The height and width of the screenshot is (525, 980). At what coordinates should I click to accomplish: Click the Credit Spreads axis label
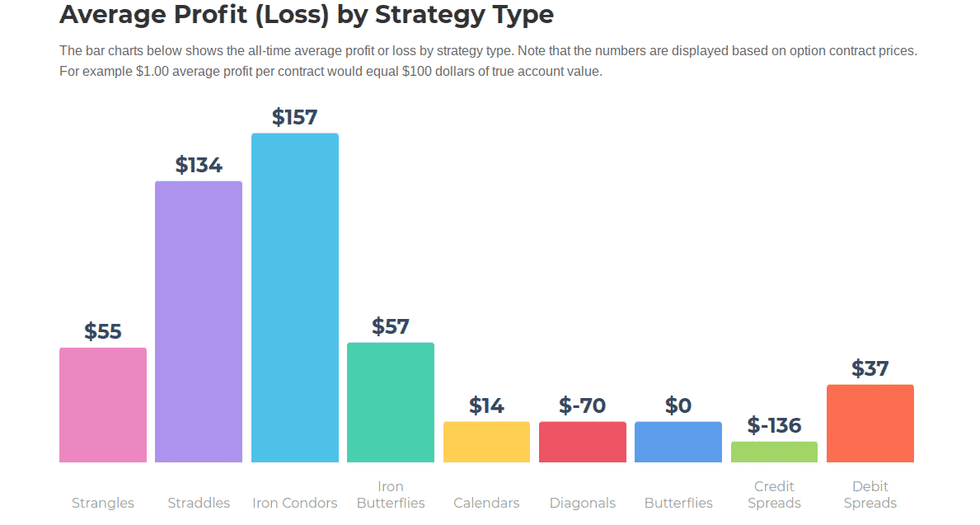click(774, 495)
